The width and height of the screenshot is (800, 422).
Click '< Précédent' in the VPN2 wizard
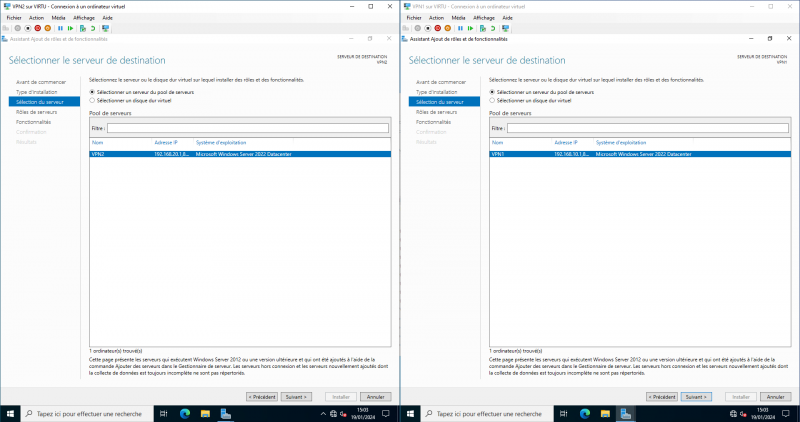point(262,397)
